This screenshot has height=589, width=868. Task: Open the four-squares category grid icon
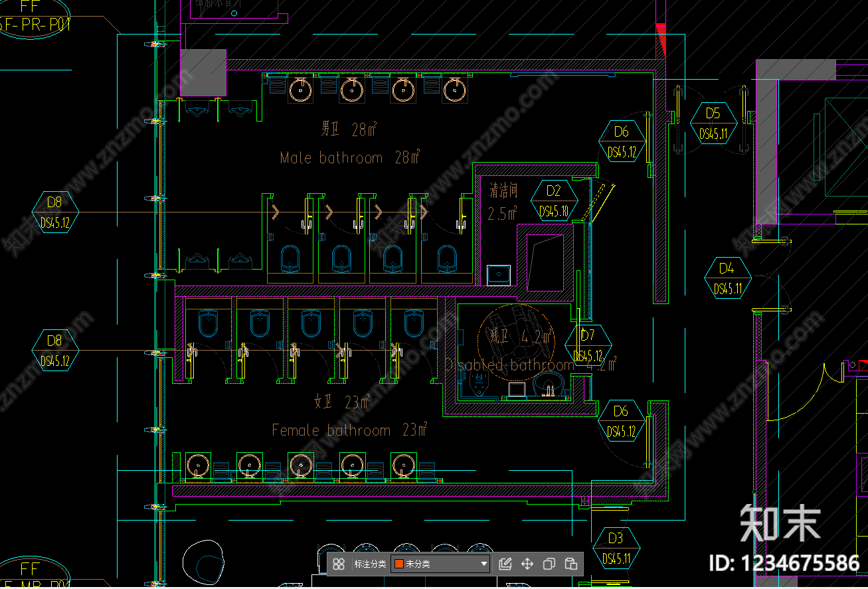pos(339,564)
